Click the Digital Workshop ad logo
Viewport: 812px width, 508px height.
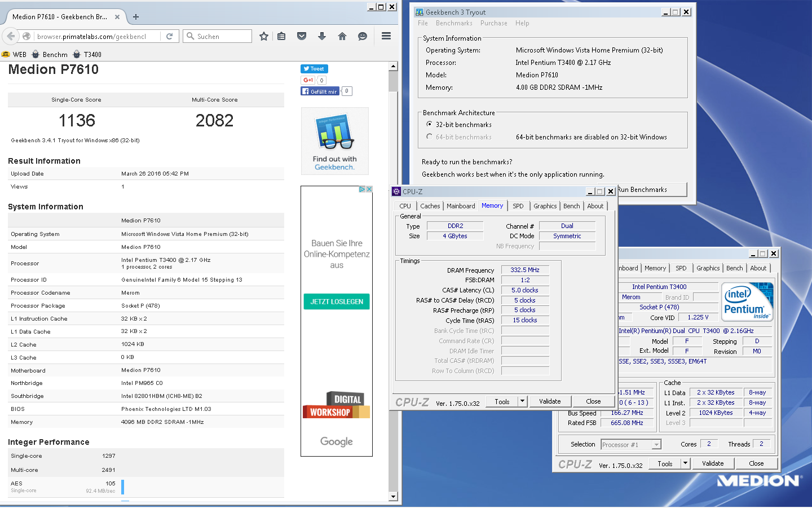coord(337,405)
